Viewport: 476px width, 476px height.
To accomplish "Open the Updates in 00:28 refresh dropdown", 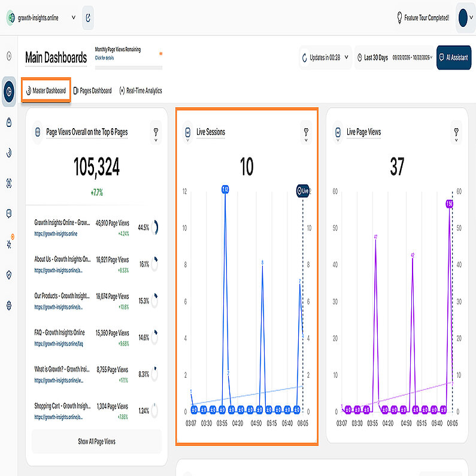I will tap(325, 57).
